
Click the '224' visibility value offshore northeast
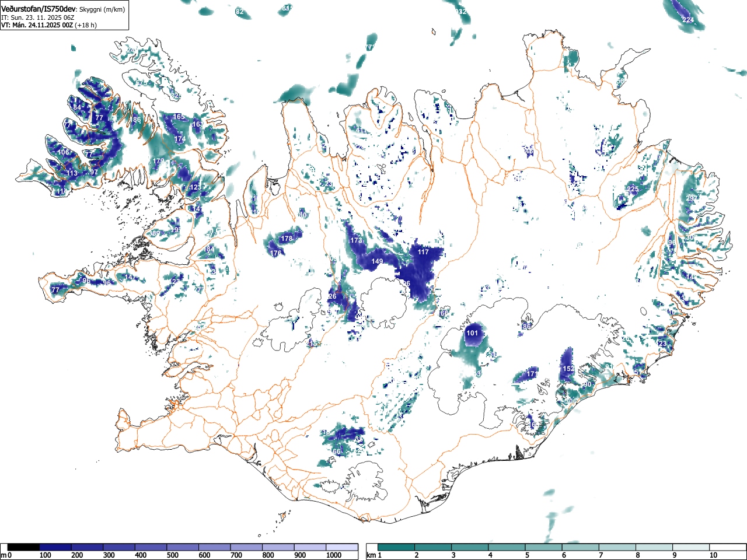(x=688, y=20)
